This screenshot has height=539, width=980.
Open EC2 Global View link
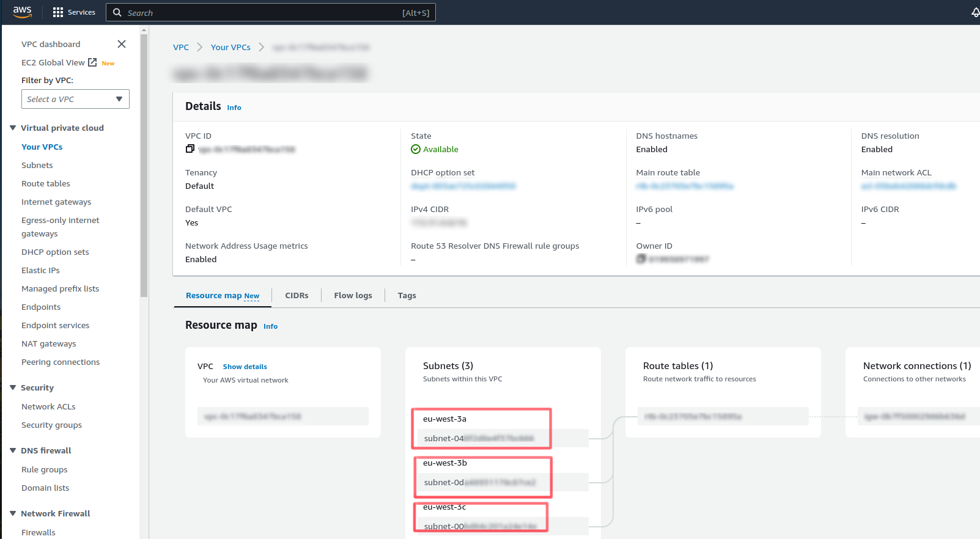pos(53,62)
